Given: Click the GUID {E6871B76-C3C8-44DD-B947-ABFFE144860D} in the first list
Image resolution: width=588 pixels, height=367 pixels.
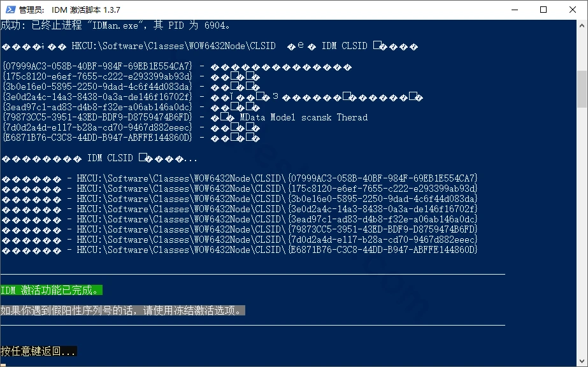Looking at the screenshot, I should coord(97,138).
